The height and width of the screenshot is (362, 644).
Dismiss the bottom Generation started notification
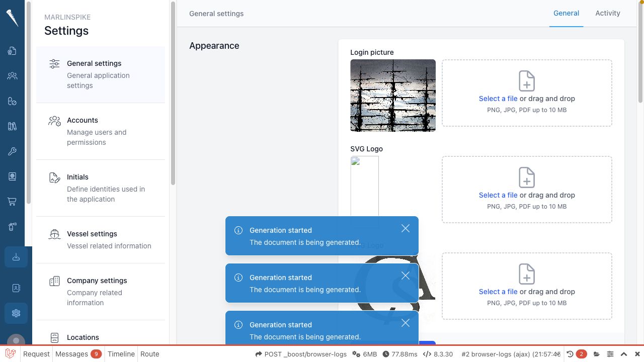pos(406,323)
